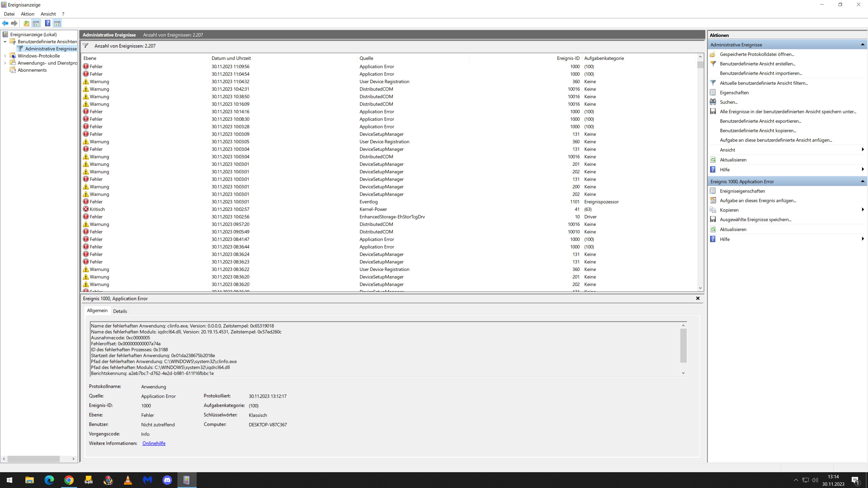The image size is (868, 488).
Task: Open saved log file via folder icon
Action: (x=713, y=54)
